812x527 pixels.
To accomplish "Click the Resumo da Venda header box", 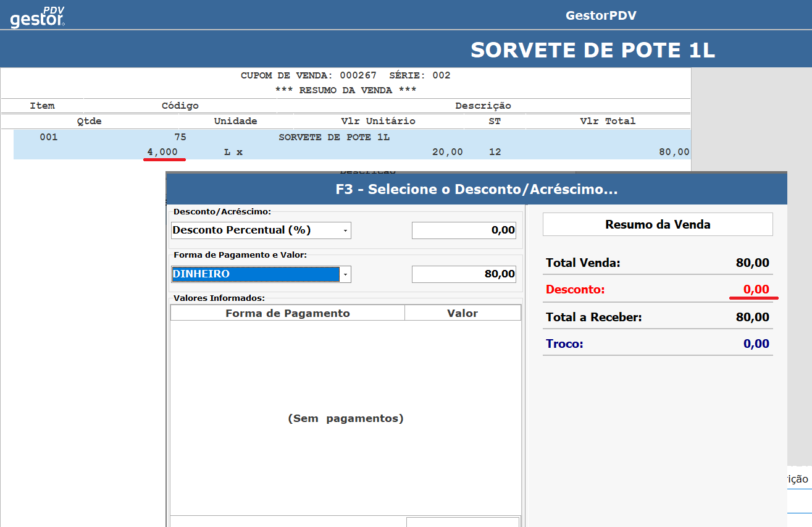I will [x=658, y=224].
